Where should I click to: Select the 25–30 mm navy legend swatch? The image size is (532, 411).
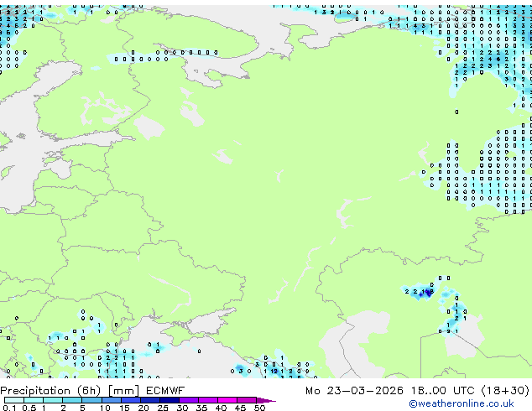[x=170, y=400]
